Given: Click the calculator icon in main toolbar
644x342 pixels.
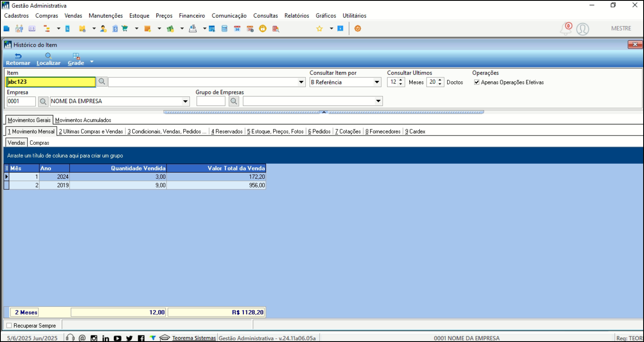Looking at the screenshot, I should tap(224, 29).
